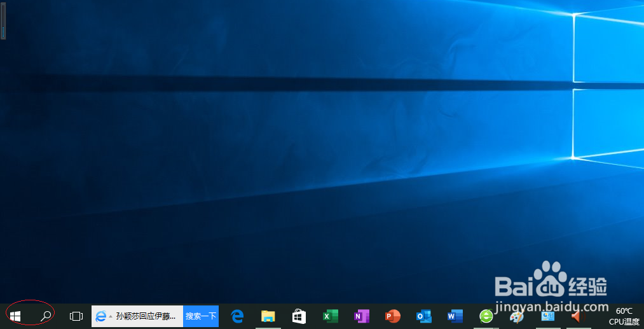This screenshot has width=644, height=329.
Task: Click the IE logo in search toolbar
Action: pyautogui.click(x=100, y=316)
